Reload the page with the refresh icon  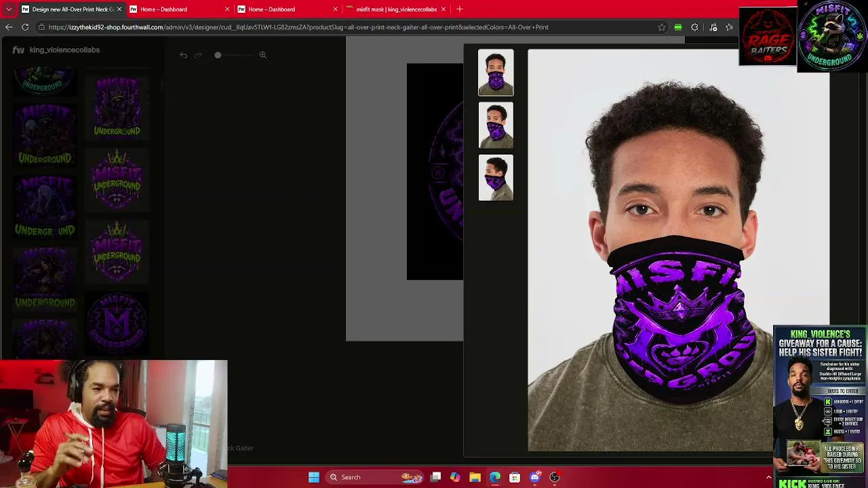pos(25,27)
